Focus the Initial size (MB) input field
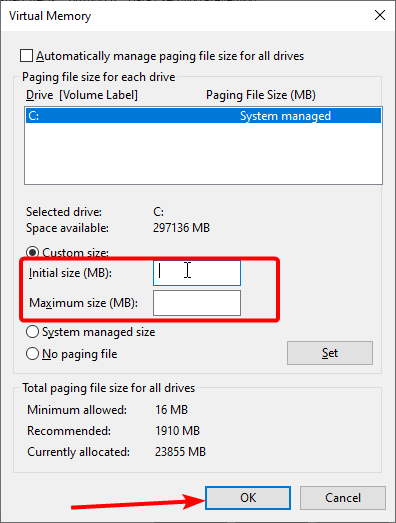The width and height of the screenshot is (396, 523). [197, 273]
